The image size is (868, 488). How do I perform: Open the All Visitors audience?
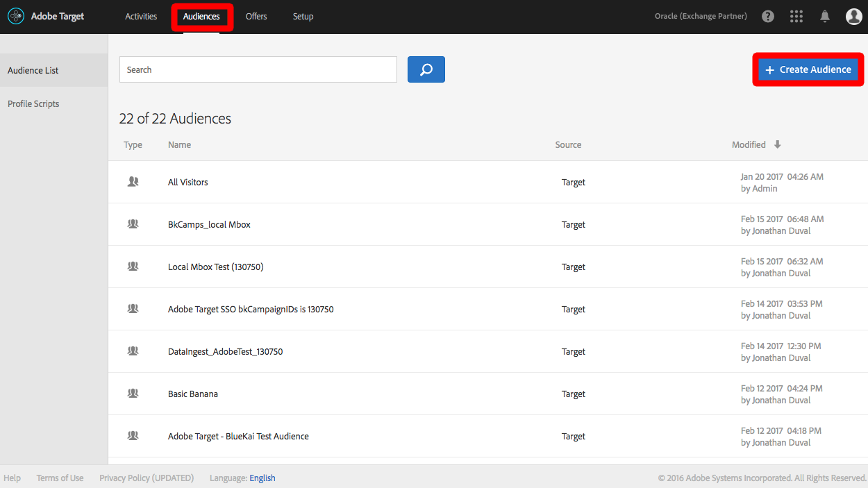coord(188,182)
